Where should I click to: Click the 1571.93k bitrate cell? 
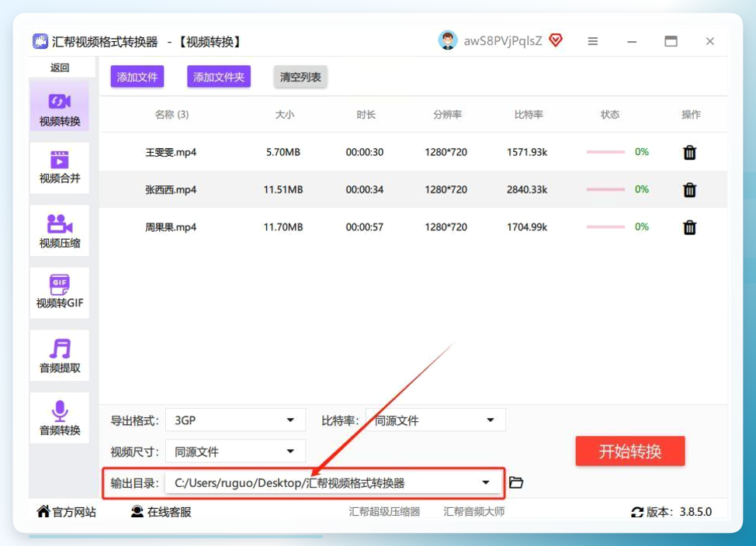pyautogui.click(x=527, y=152)
